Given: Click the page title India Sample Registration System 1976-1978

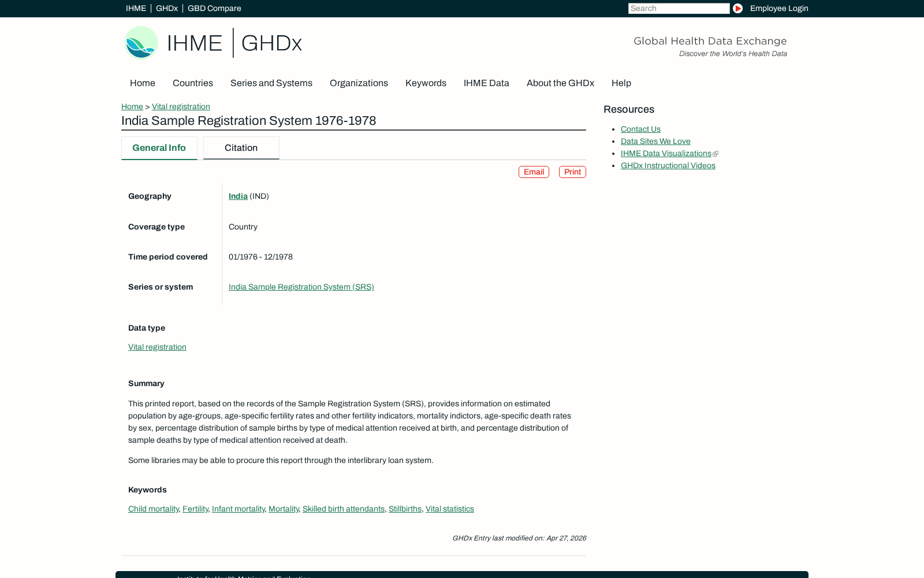Looking at the screenshot, I should coord(249,121).
